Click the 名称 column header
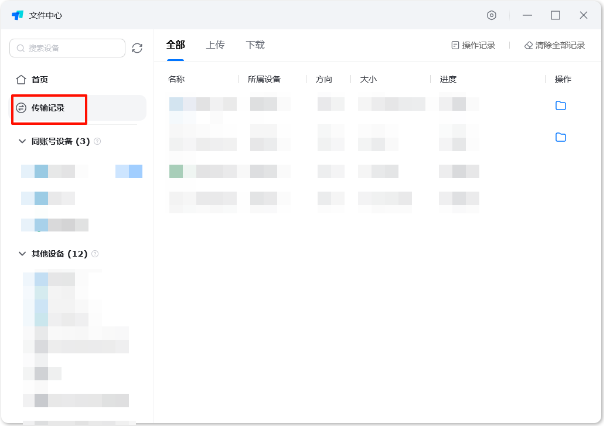This screenshot has height=426, width=604. point(176,79)
